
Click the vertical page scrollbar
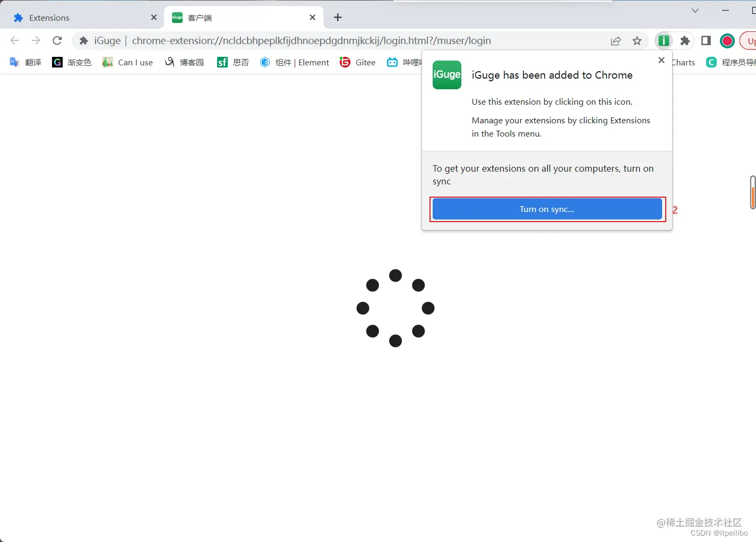pyautogui.click(x=753, y=192)
